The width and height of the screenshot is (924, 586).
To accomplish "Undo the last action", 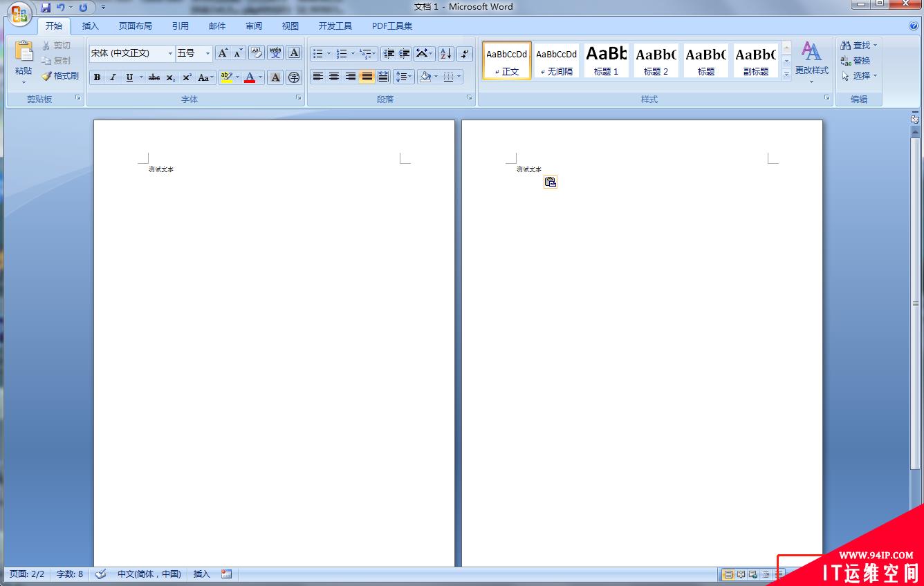I will click(x=61, y=8).
